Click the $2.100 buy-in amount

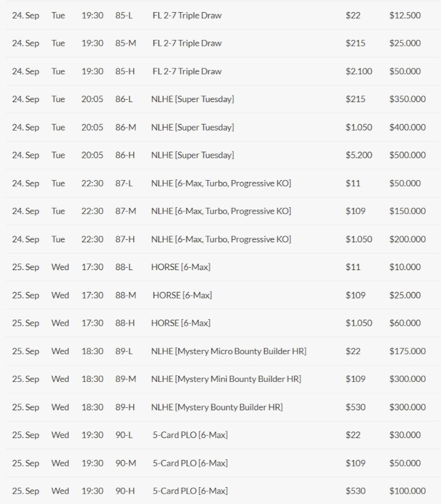pos(359,71)
